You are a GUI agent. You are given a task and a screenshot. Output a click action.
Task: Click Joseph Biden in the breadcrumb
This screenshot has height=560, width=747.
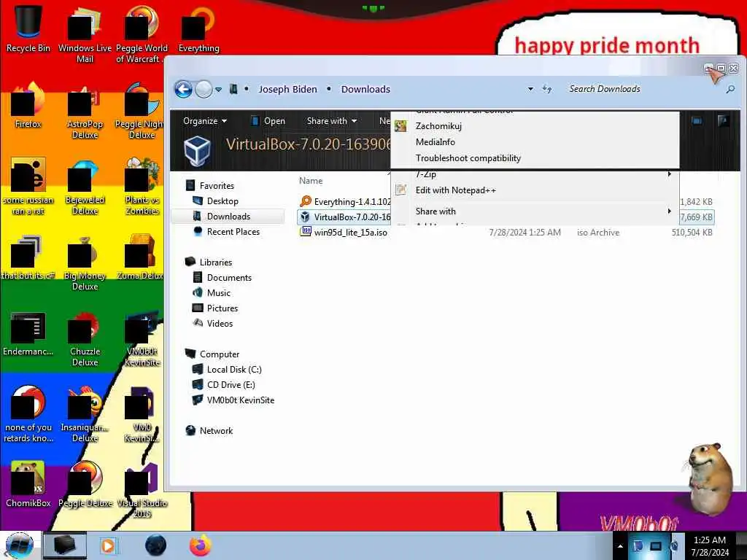[287, 89]
